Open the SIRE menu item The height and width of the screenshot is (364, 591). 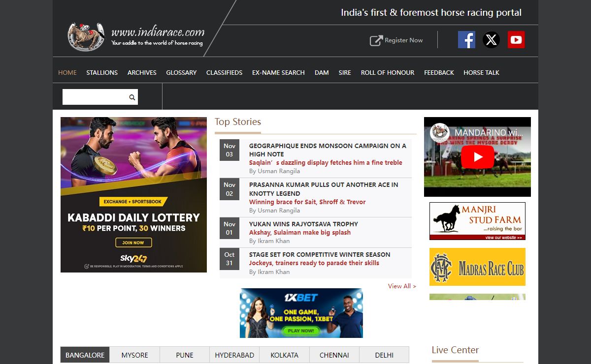pos(345,72)
